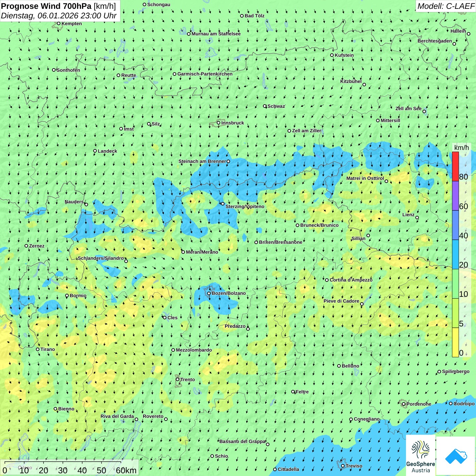Image resolution: width=476 pixels, height=476 pixels.
Task: Click the yellow 0 km/h legend color
Action: click(455, 342)
